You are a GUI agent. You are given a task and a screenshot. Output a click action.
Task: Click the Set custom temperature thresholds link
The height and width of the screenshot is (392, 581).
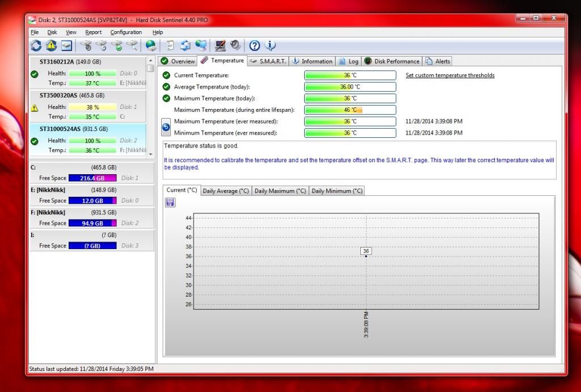[450, 75]
